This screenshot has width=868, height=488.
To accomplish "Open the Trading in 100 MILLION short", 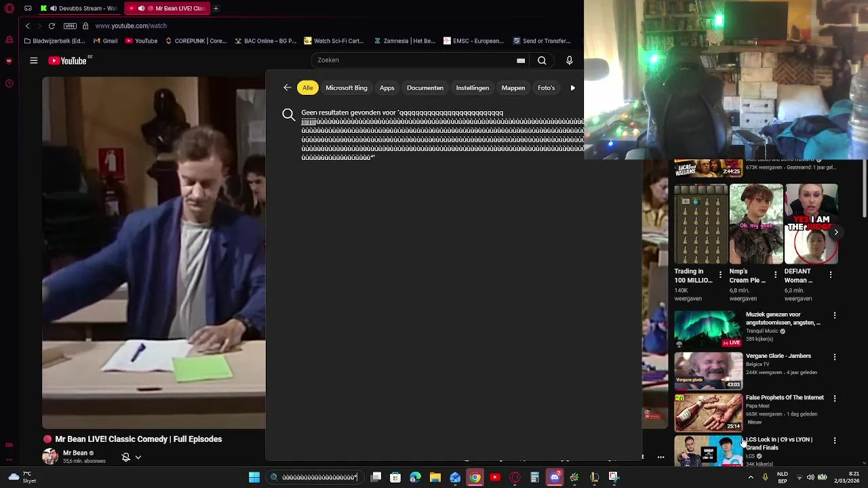I will (x=701, y=224).
